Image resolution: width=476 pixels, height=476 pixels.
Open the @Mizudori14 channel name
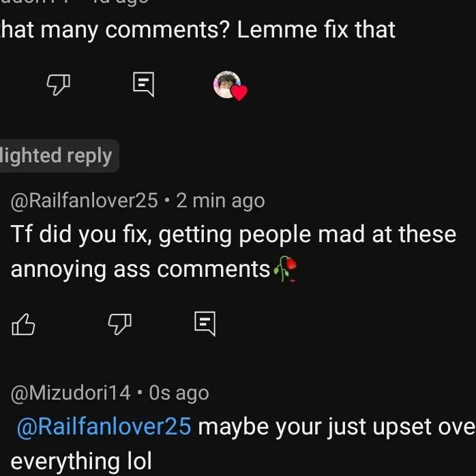[70, 393]
